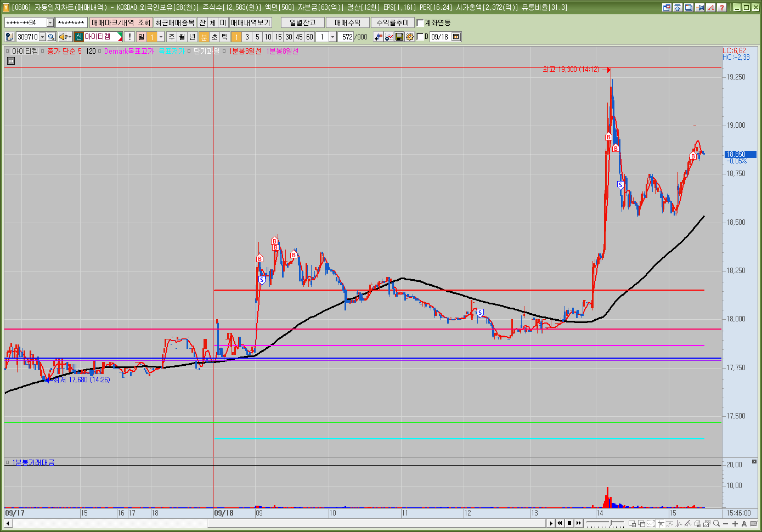Click the red letter A font icon in title bar
The height and width of the screenshot is (532, 762).
pyautogui.click(x=711, y=8)
